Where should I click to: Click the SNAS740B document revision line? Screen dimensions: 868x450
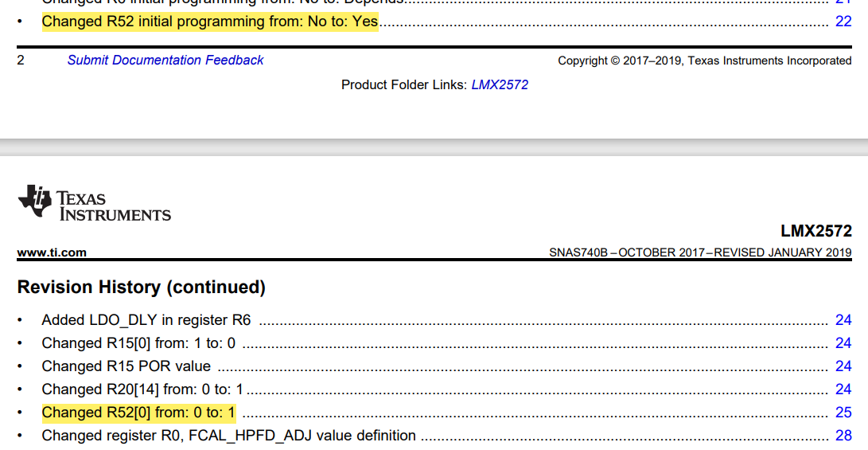(700, 252)
